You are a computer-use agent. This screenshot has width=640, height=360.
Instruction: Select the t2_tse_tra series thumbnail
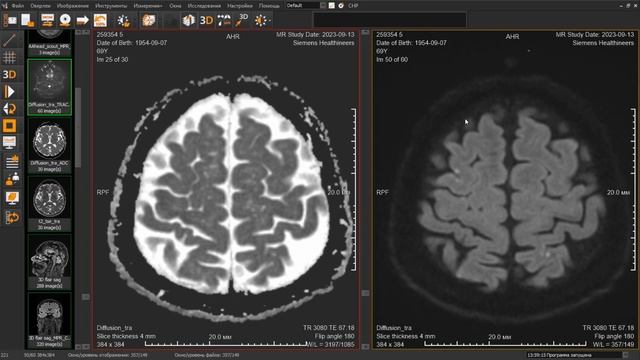[49, 204]
